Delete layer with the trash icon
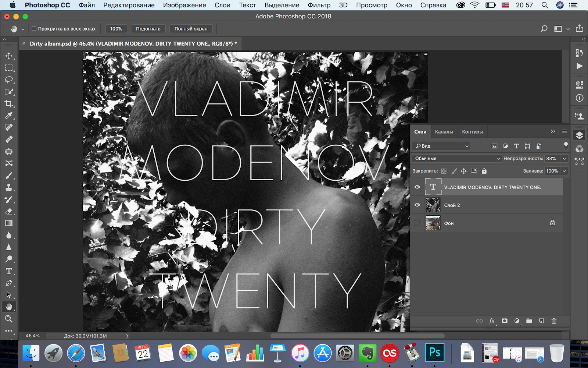Screen dimensions: 588x368 554,321
